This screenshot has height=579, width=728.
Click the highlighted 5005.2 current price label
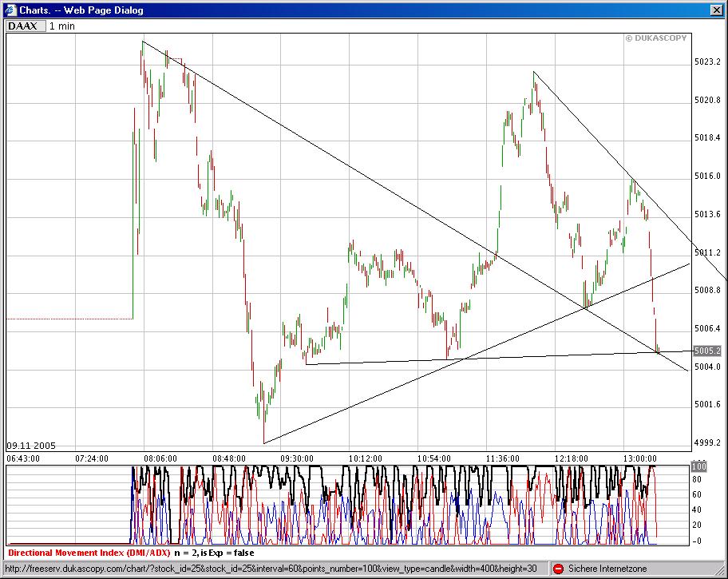point(707,351)
